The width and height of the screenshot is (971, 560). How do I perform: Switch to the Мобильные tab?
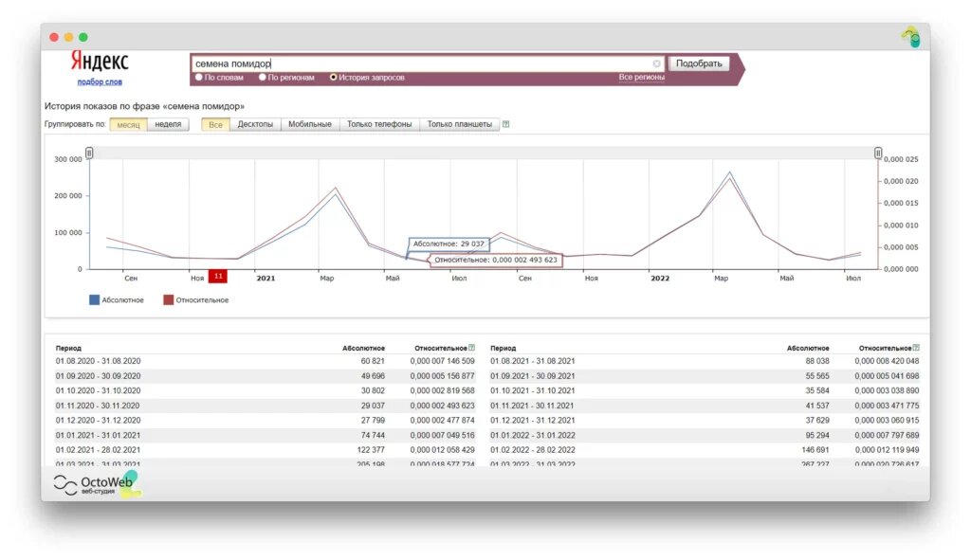coord(310,124)
